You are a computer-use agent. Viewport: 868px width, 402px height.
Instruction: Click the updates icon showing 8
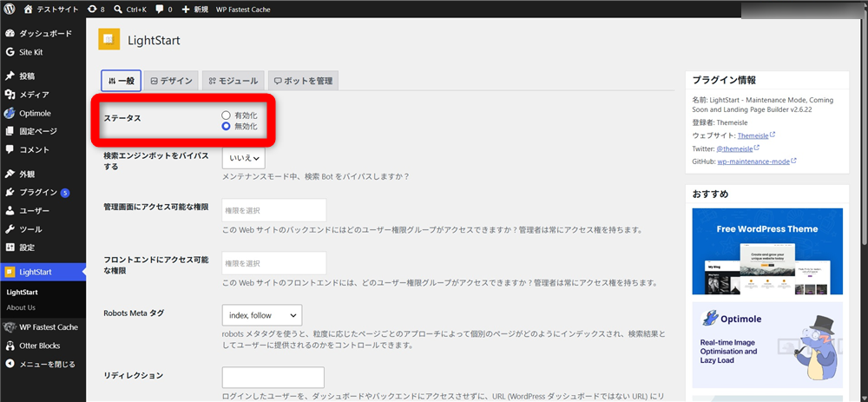[92, 9]
